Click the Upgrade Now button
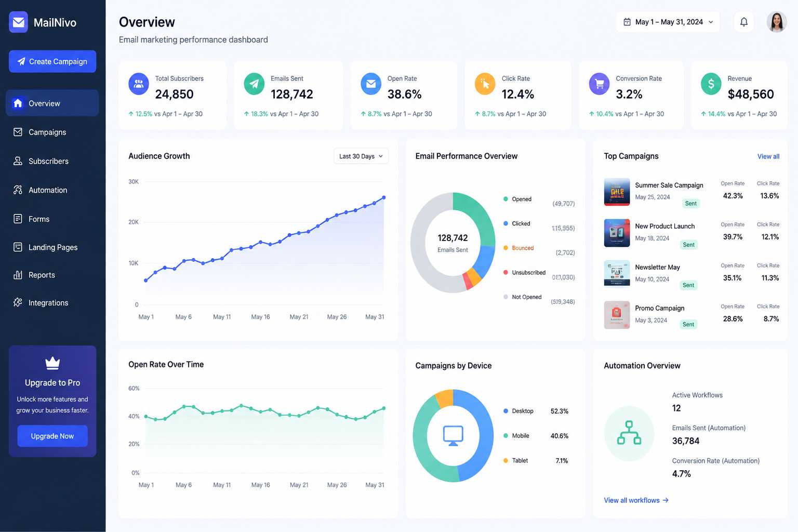This screenshot has width=798, height=532. pyautogui.click(x=52, y=436)
